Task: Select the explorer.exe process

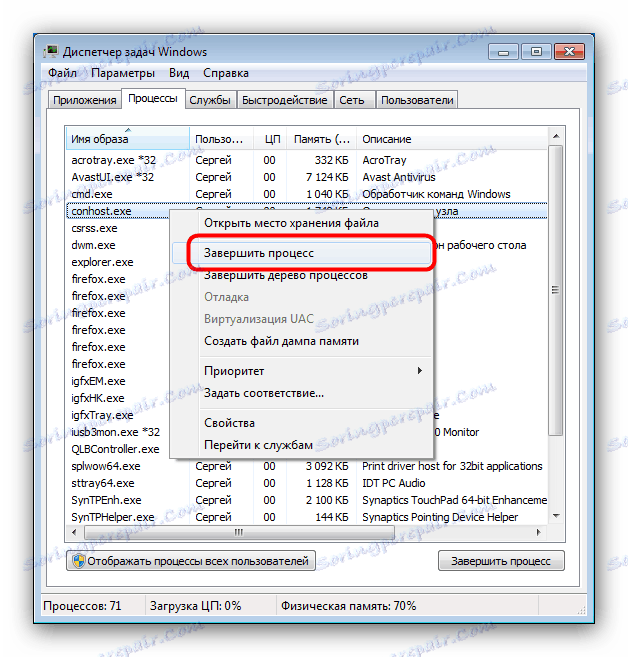Action: click(x=102, y=262)
